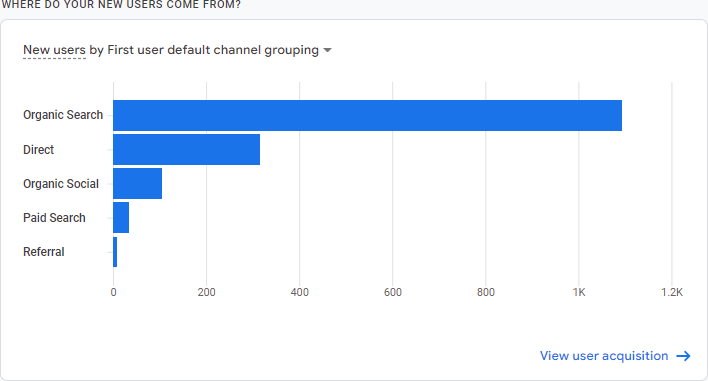Image resolution: width=708 pixels, height=381 pixels.
Task: Click the Where do your new users come from heading
Action: (121, 5)
